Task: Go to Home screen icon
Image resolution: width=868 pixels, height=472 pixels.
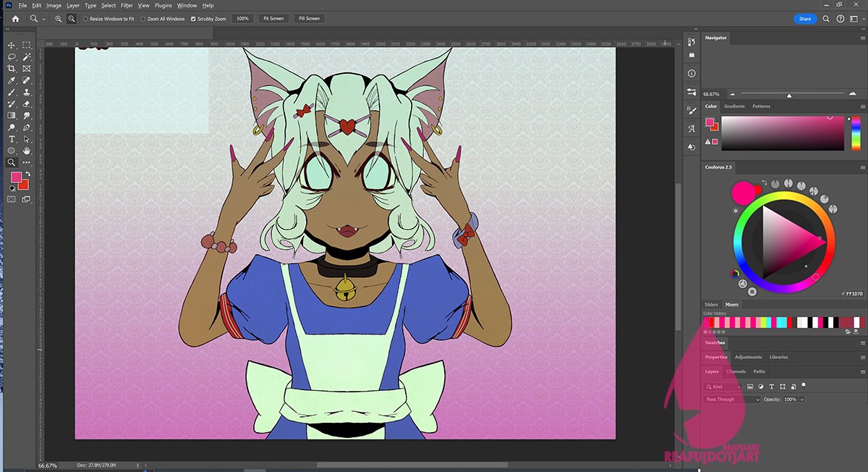Action: 15,18
